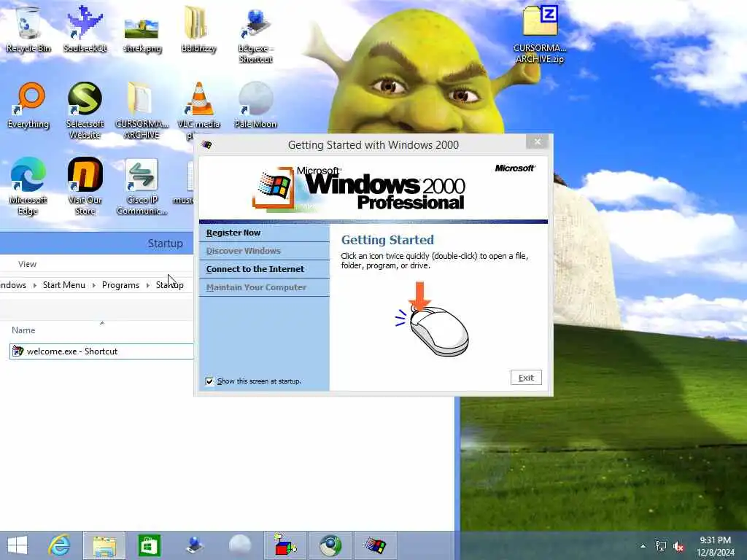Viewport: 747px width, 560px height.
Task: Open the network status tray icon
Action: coord(661,545)
